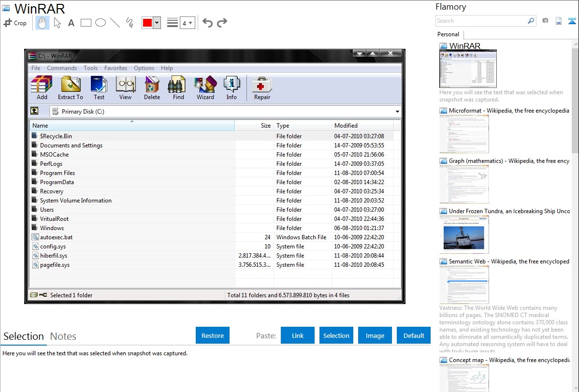Open the color picker dropdown arrow

(157, 23)
